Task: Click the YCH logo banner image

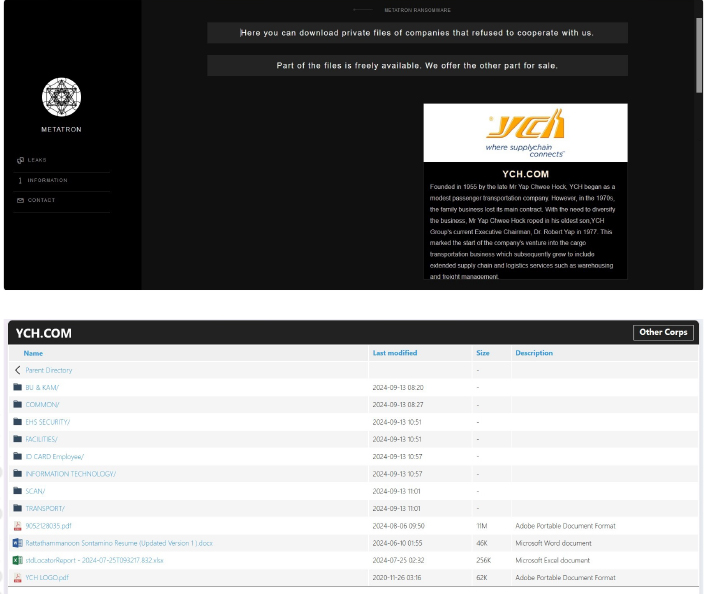Action: pyautogui.click(x=525, y=133)
